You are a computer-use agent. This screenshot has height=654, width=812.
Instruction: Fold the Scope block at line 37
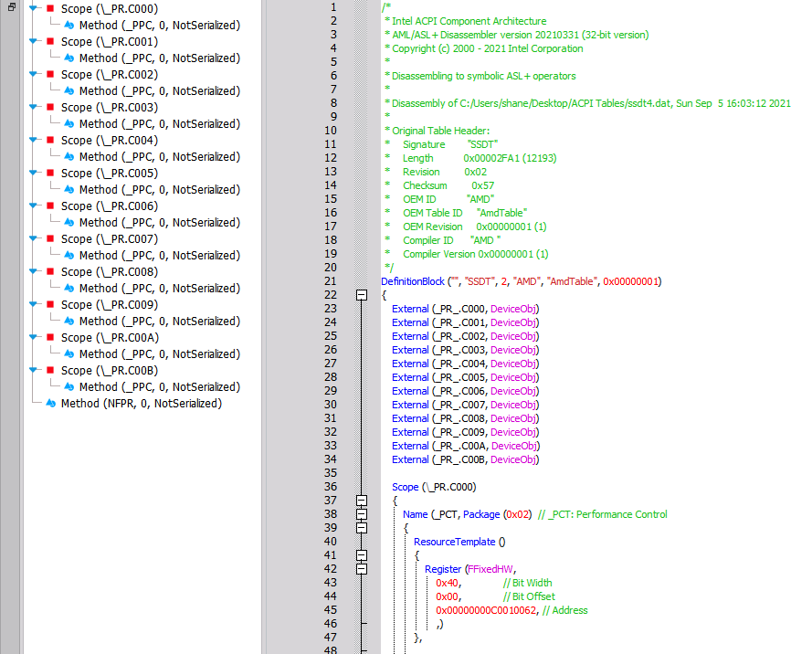pos(362,501)
